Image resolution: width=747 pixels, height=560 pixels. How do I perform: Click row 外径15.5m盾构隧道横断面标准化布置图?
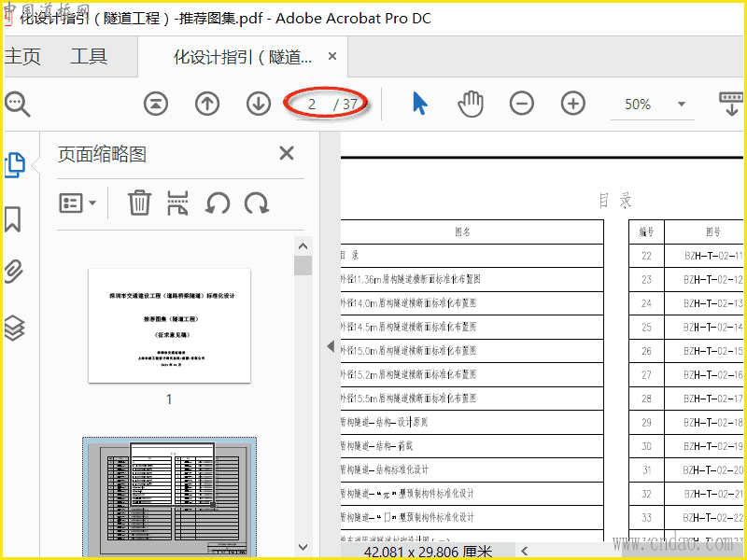pos(472,399)
